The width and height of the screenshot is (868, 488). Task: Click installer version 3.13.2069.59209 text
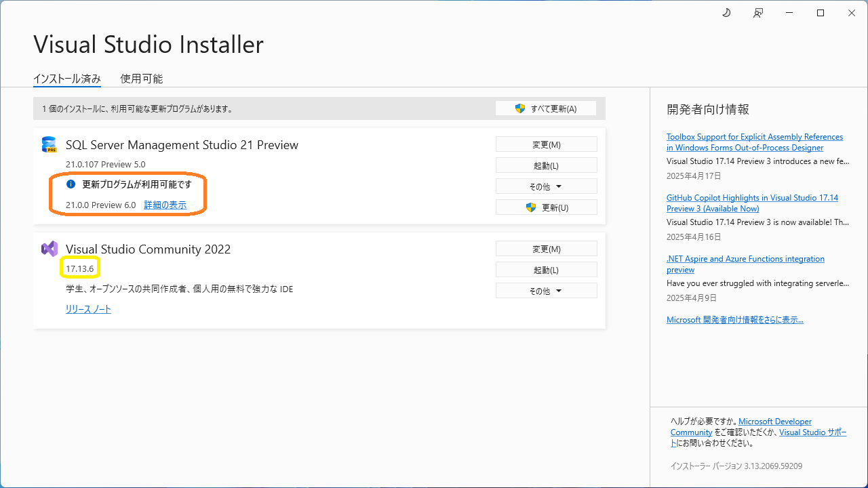coord(736,466)
